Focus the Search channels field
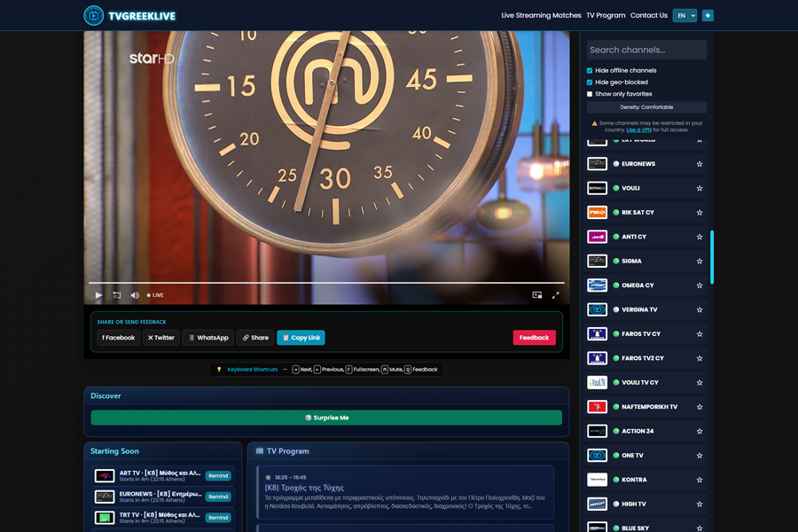This screenshot has height=532, width=798. [x=646, y=50]
